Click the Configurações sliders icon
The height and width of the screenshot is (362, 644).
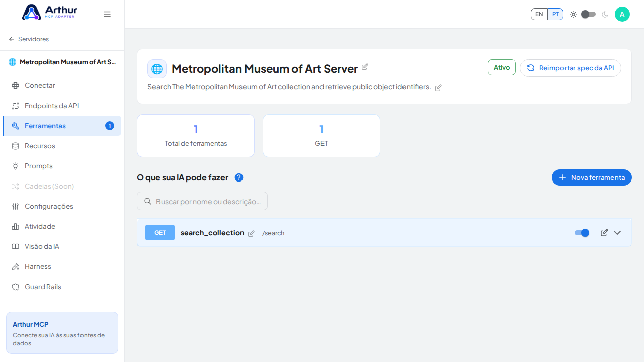pyautogui.click(x=16, y=206)
